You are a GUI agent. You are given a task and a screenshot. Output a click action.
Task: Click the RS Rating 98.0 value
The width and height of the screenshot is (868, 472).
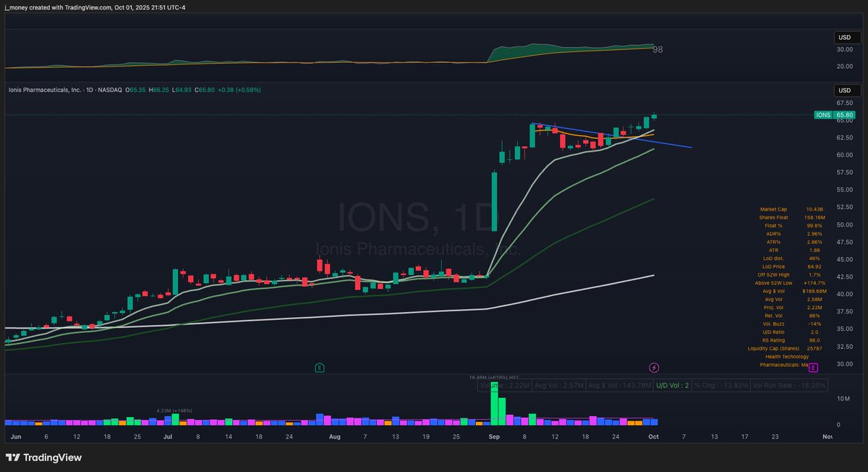[814, 340]
